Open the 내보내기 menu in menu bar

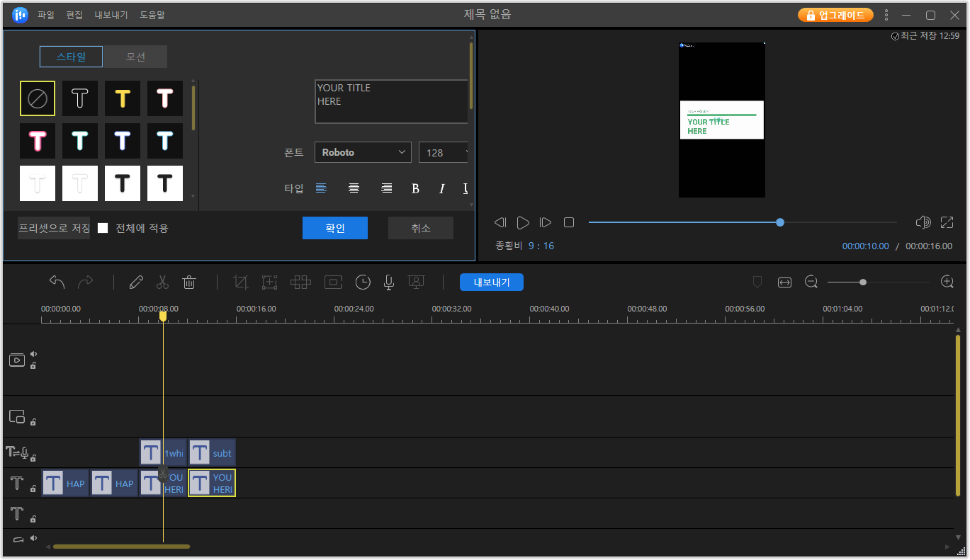111,15
